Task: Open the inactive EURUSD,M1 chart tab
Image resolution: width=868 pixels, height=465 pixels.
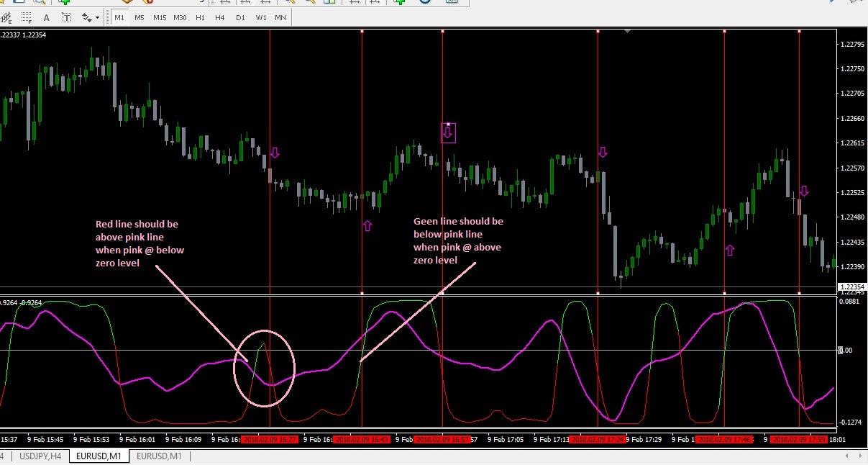Action: click(159, 456)
